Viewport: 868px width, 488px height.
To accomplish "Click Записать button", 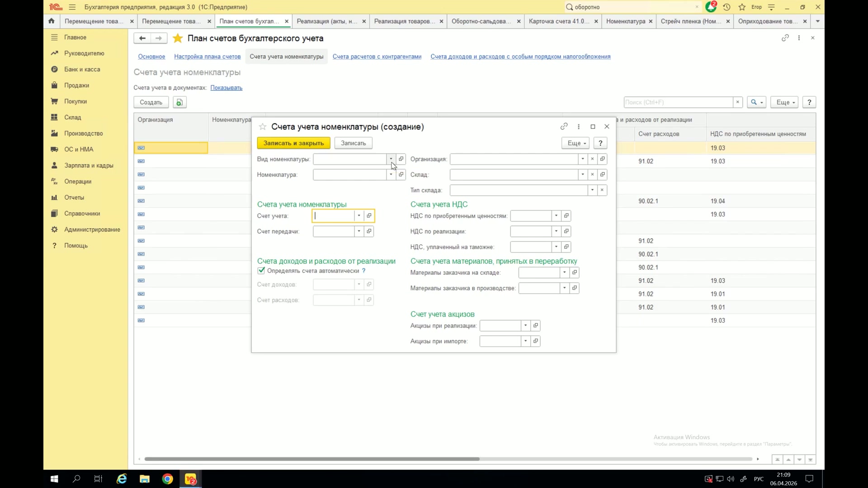I will [354, 143].
